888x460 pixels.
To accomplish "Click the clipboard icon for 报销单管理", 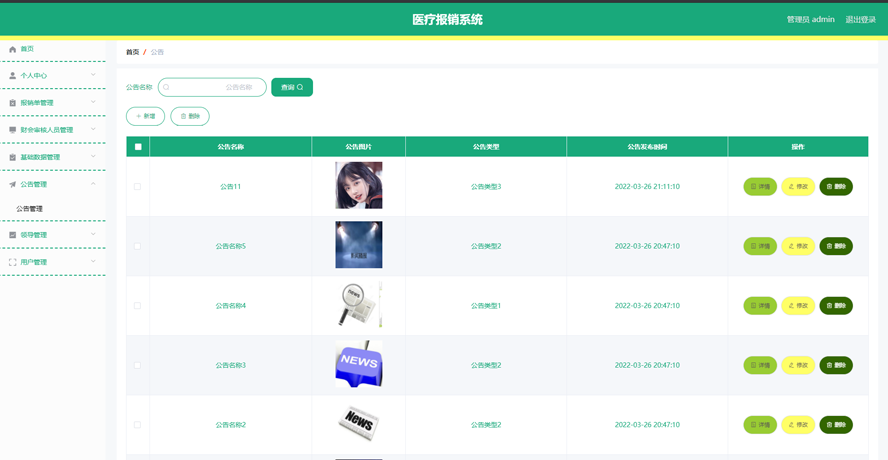I will (x=12, y=103).
